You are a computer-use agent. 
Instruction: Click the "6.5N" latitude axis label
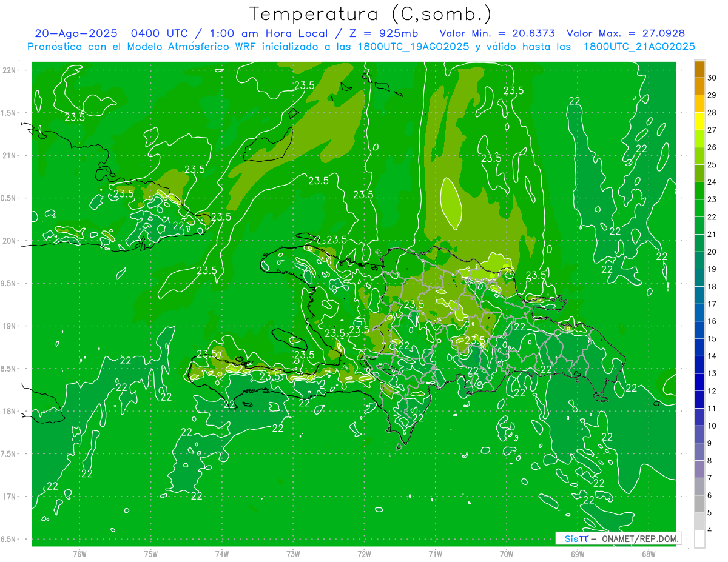click(x=8, y=540)
